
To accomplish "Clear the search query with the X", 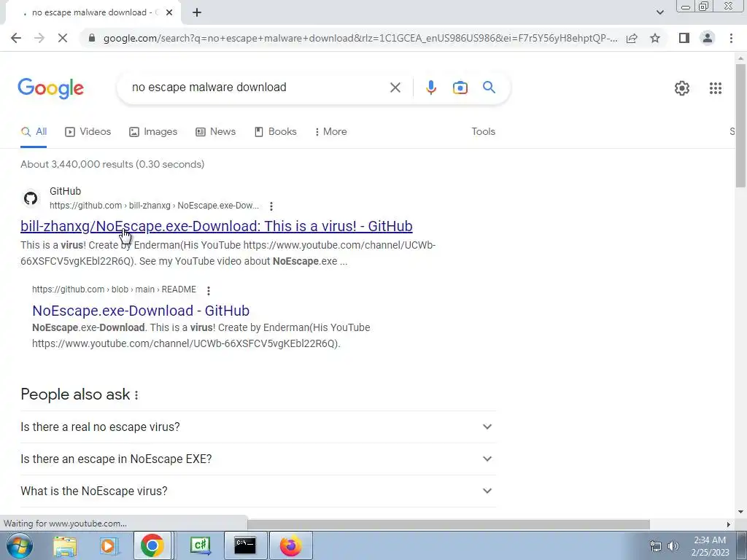I will 395,87.
